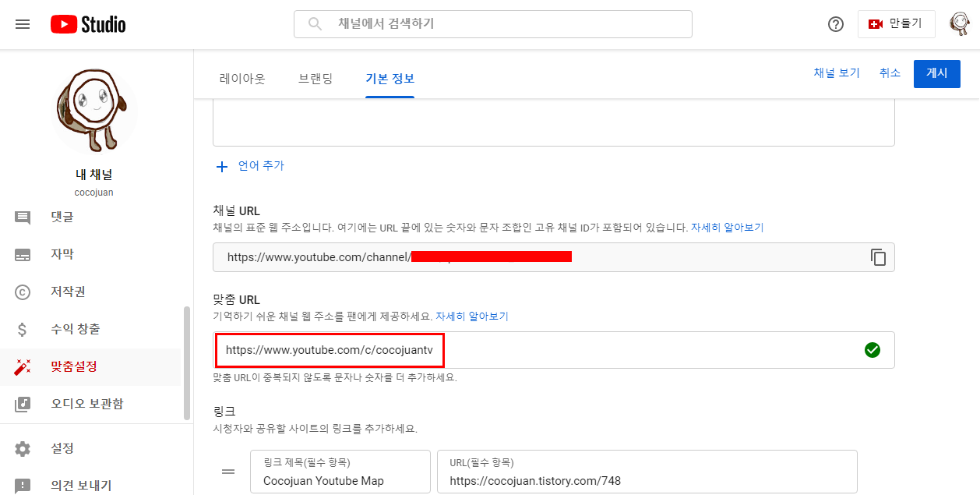Open the help question mark icon
The height and width of the screenshot is (495, 980).
(836, 24)
